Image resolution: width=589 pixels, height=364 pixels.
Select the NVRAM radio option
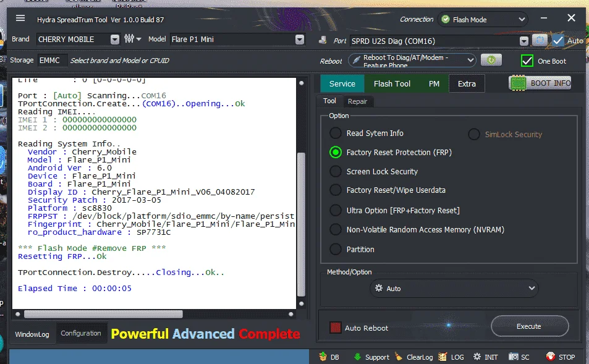point(336,229)
